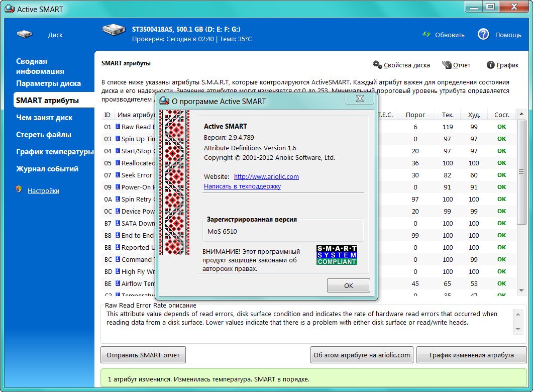Sort attributes by the Худ. column header
This screenshot has width=533, height=392.
474,115
